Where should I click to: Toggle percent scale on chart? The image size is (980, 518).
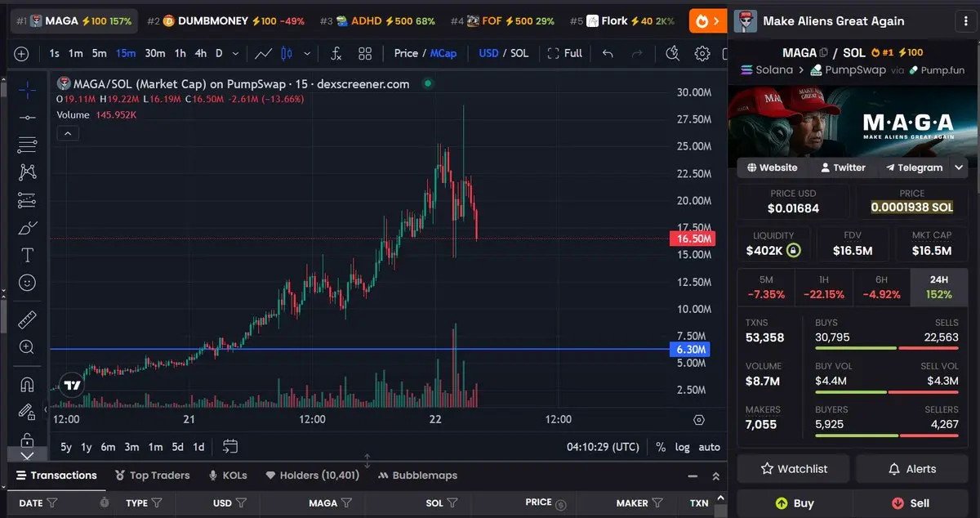660,447
